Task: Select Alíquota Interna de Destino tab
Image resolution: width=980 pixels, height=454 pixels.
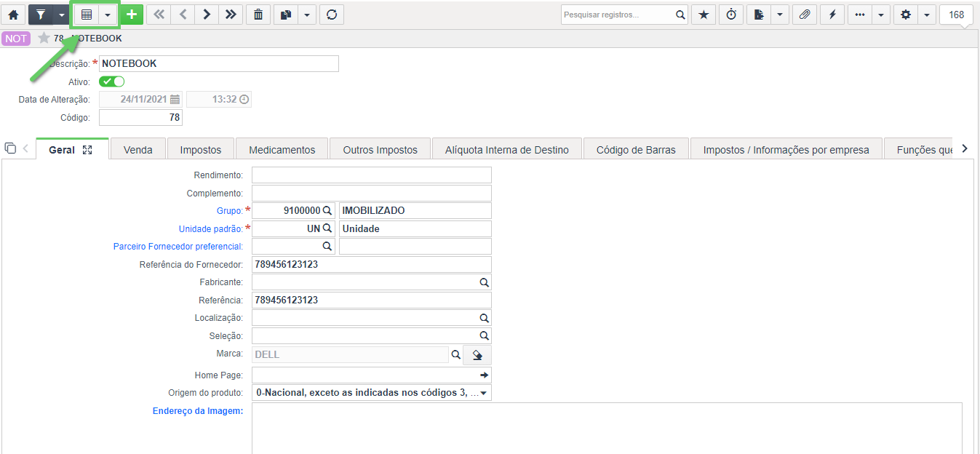Action: [x=507, y=149]
